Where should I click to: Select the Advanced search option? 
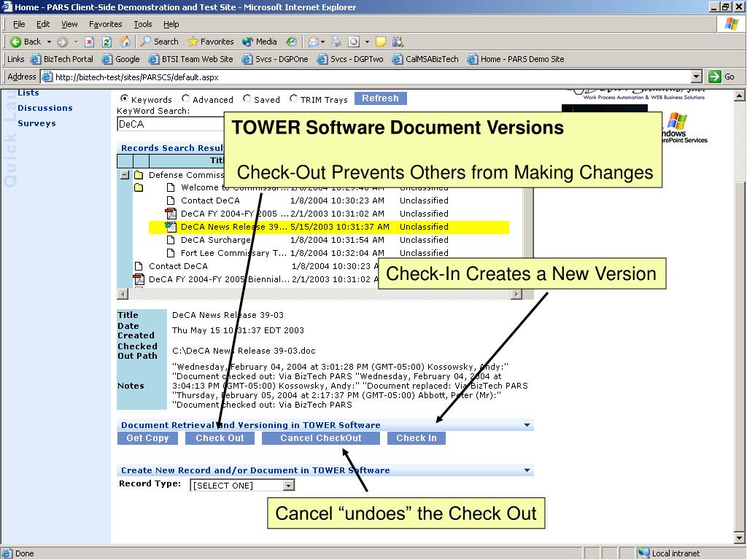[186, 98]
